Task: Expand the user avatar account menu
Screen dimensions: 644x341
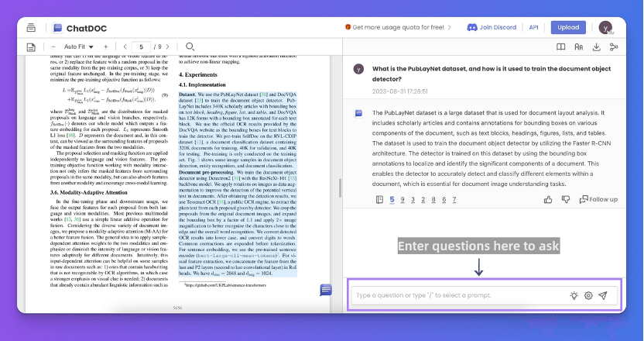Action: point(606,27)
